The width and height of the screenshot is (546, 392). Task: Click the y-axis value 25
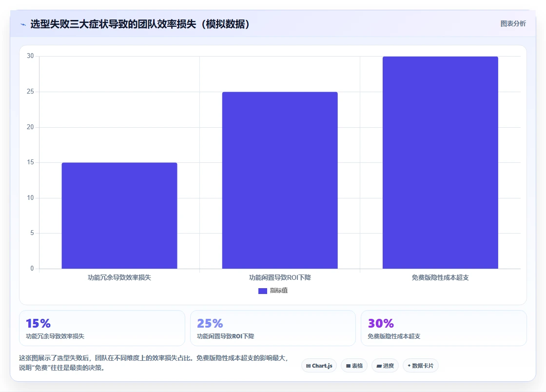pos(30,92)
